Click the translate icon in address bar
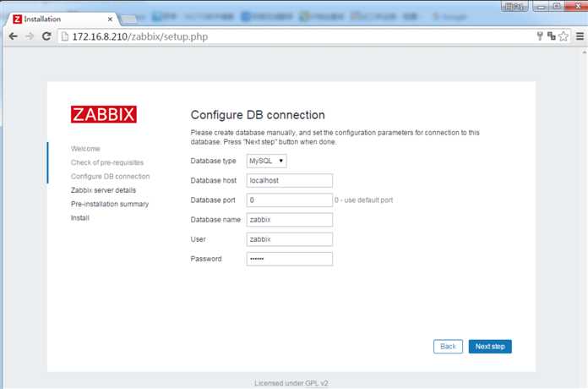This screenshot has width=588, height=389. coord(551,36)
